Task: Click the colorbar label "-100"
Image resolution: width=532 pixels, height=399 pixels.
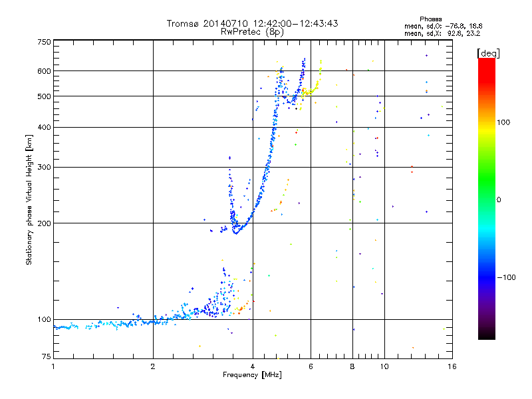Action: (x=506, y=277)
